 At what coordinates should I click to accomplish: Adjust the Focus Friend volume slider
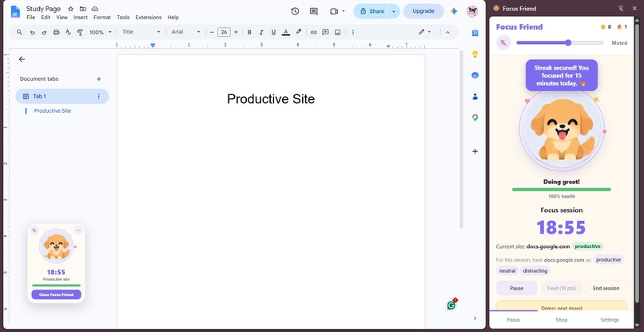coord(560,42)
